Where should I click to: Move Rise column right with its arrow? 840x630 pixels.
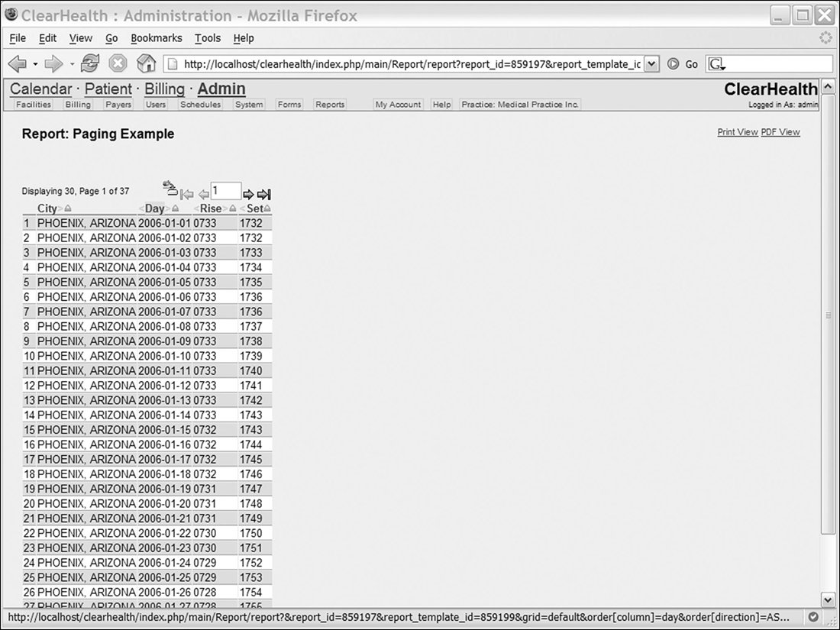click(x=225, y=208)
